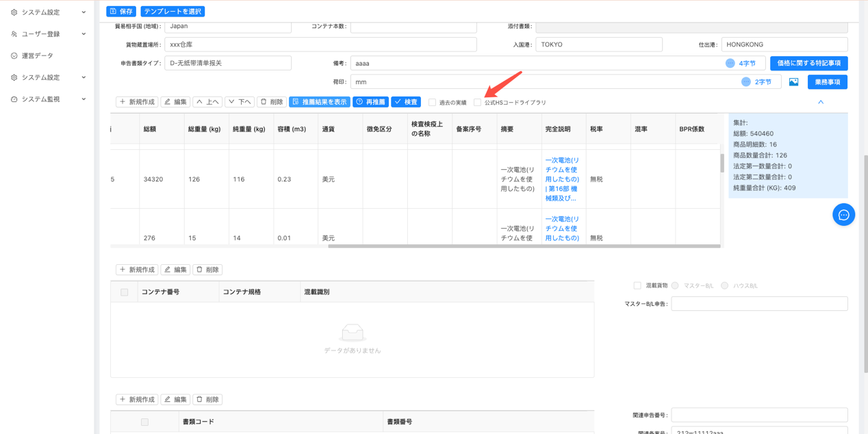
Task: Click the dashboard icon beside システム監視
Action: 14,99
